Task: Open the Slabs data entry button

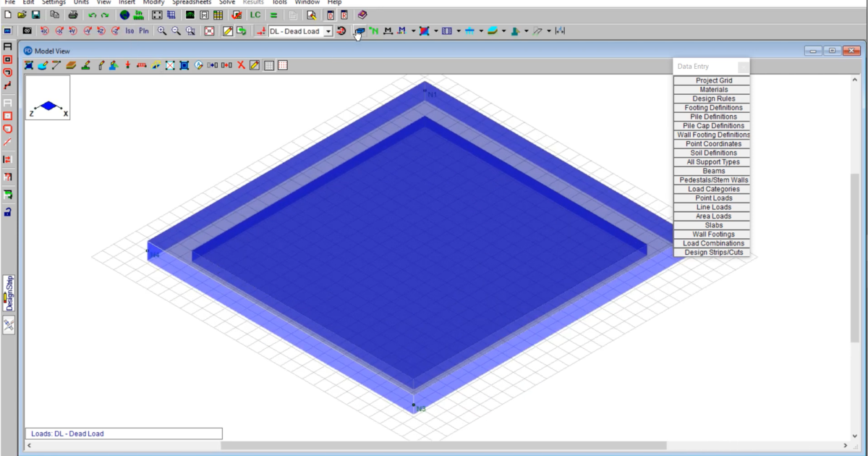Action: pos(712,225)
